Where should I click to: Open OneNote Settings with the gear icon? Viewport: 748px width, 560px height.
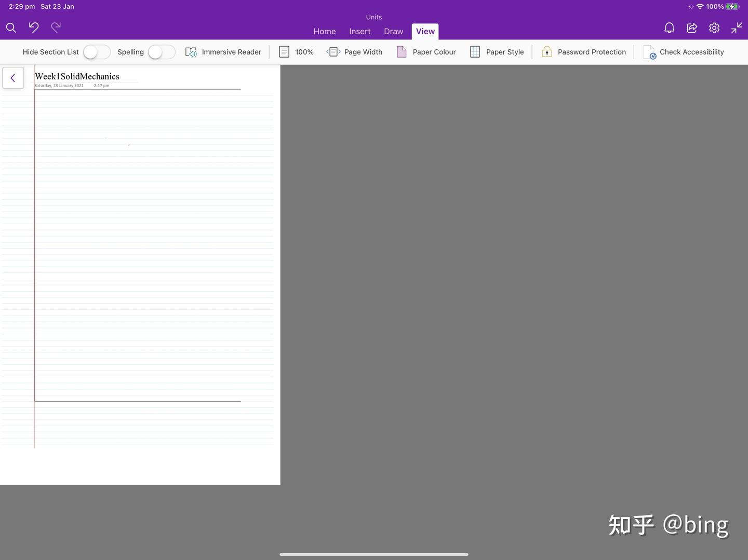(x=714, y=28)
